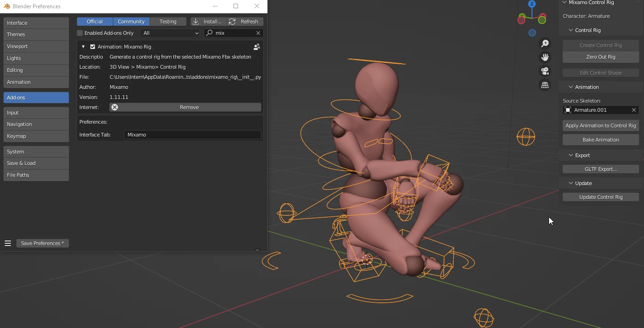This screenshot has height=328, width=644.
Task: Click the Z axis on navigation gizmo
Action: pos(532,4)
